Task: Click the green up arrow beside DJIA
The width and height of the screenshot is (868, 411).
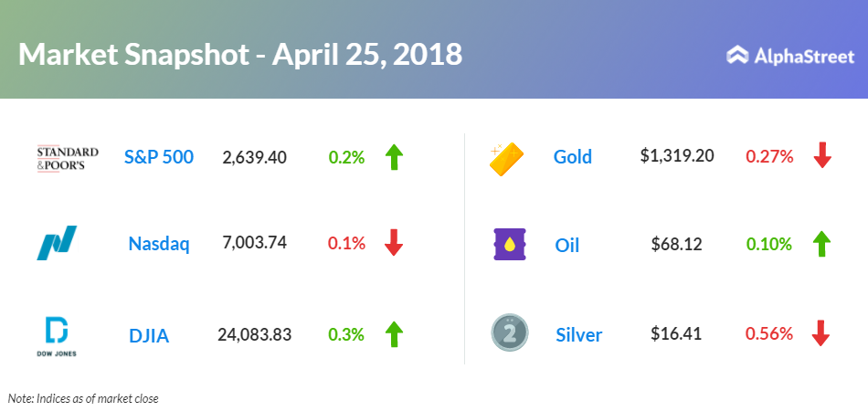Action: [x=394, y=334]
